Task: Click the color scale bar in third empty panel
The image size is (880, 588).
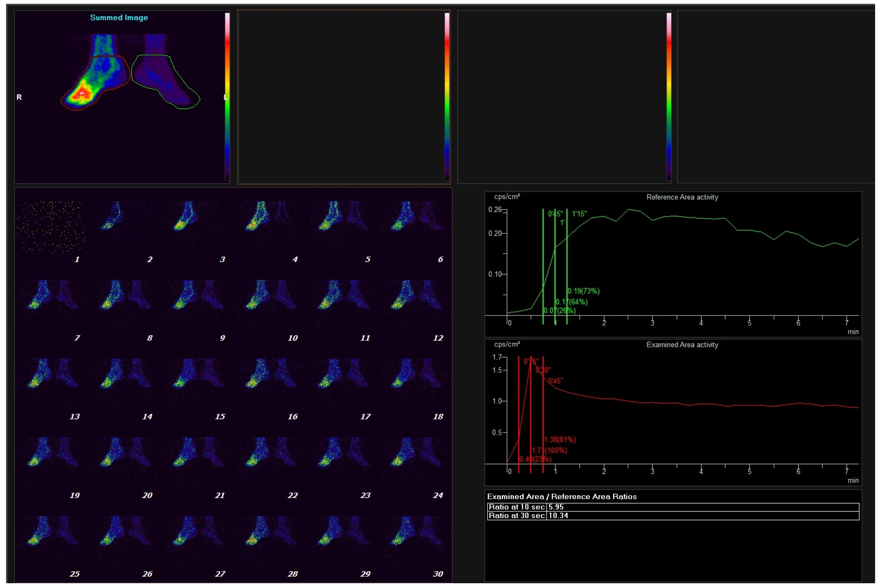Action: tap(669, 97)
